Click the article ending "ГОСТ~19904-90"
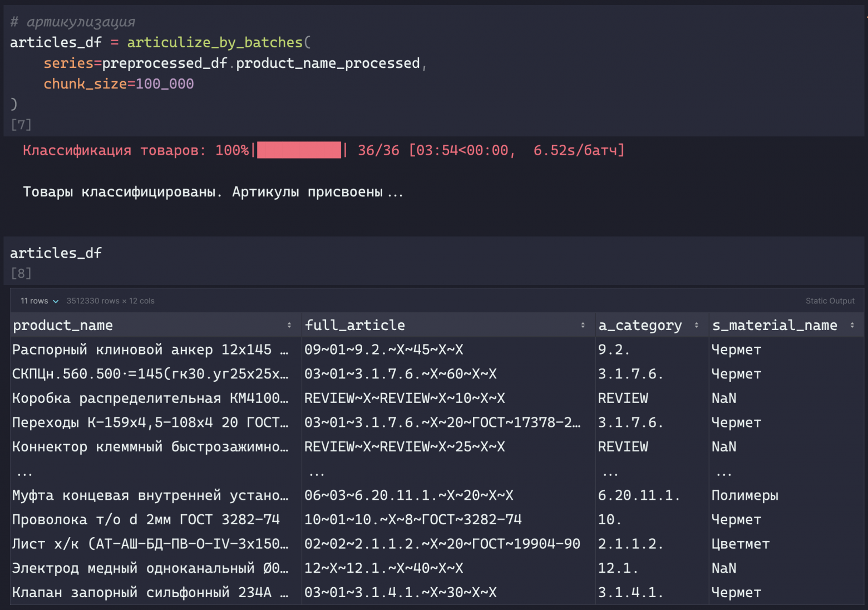This screenshot has width=868, height=610. click(442, 544)
